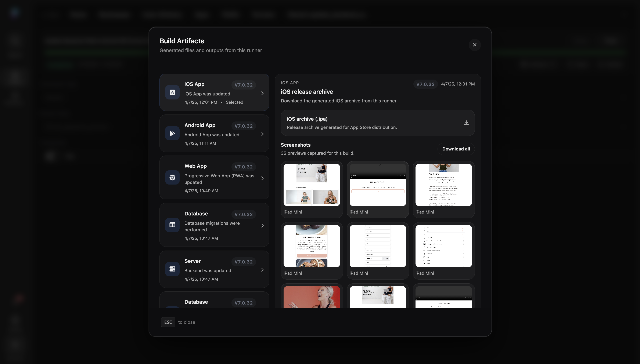Click the V7.0.32 badge on Android App

[x=243, y=126]
